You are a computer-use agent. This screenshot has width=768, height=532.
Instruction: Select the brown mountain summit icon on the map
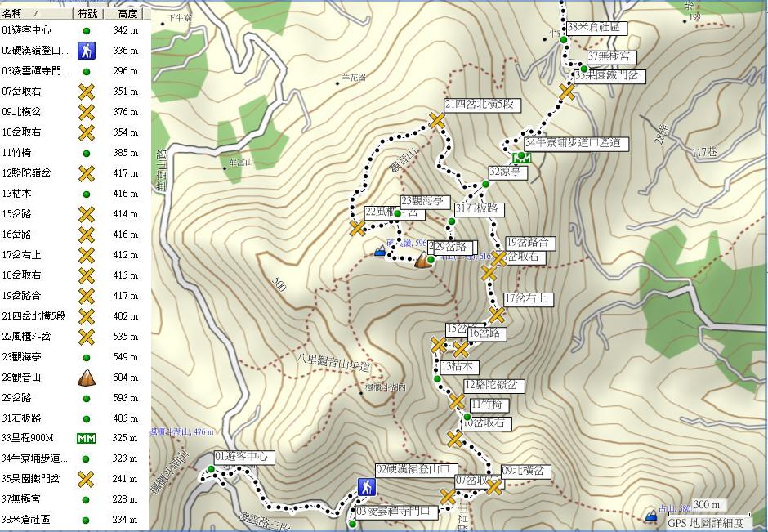422,260
